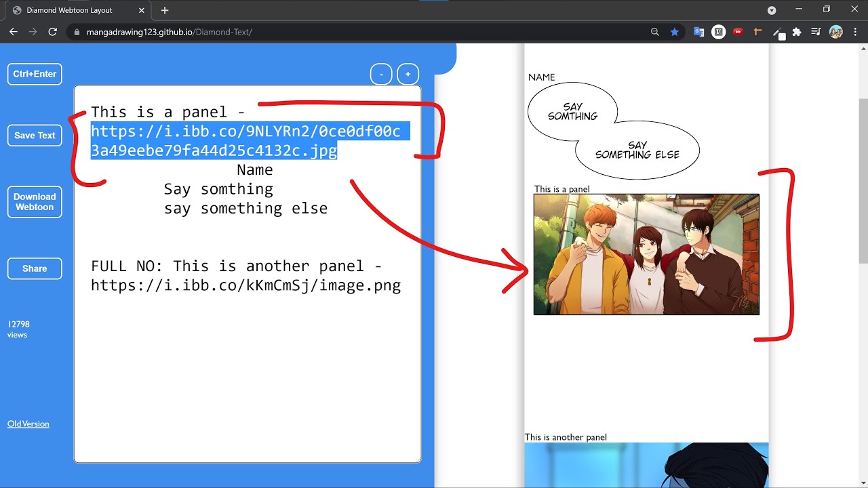
Task: Click the second panel image at bottom
Action: click(x=646, y=465)
